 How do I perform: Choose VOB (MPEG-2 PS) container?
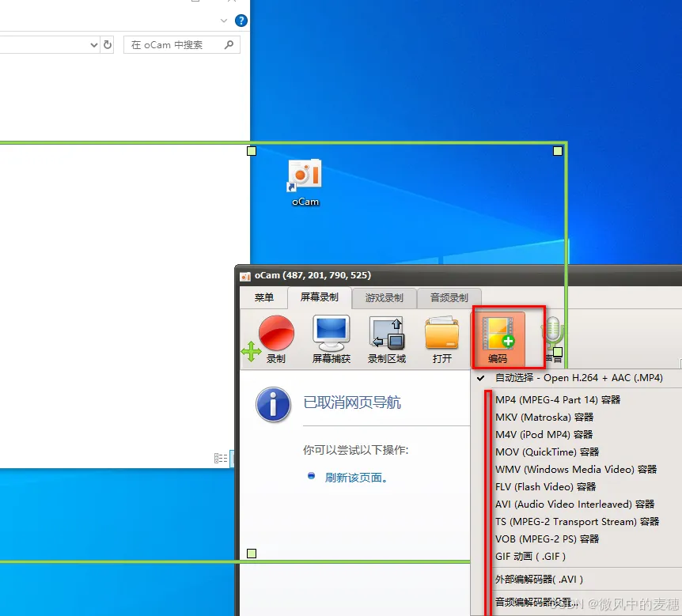547,539
